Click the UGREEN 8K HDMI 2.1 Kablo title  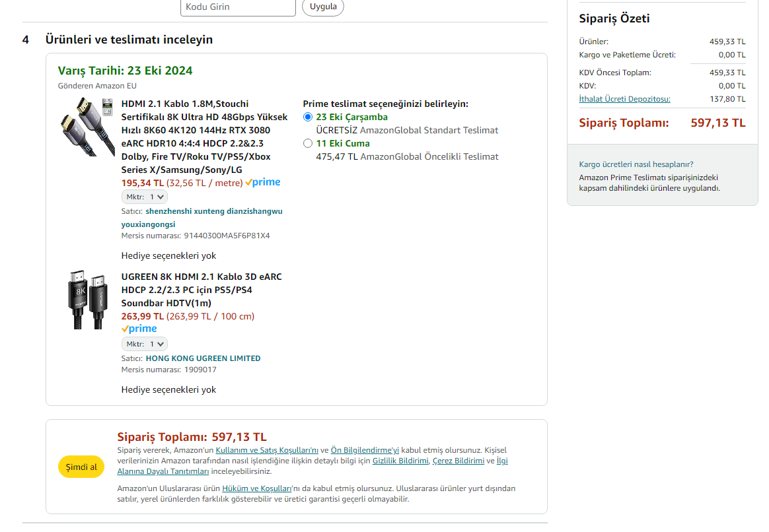click(201, 290)
